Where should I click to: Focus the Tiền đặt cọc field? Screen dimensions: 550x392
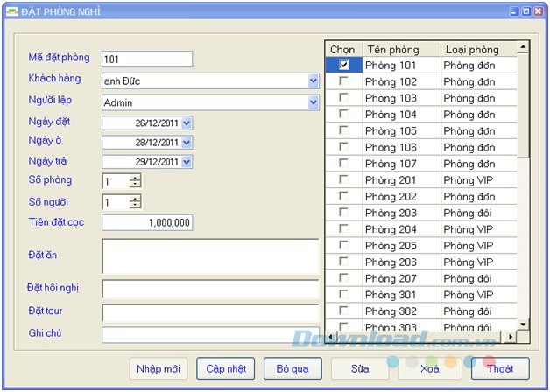(x=146, y=223)
